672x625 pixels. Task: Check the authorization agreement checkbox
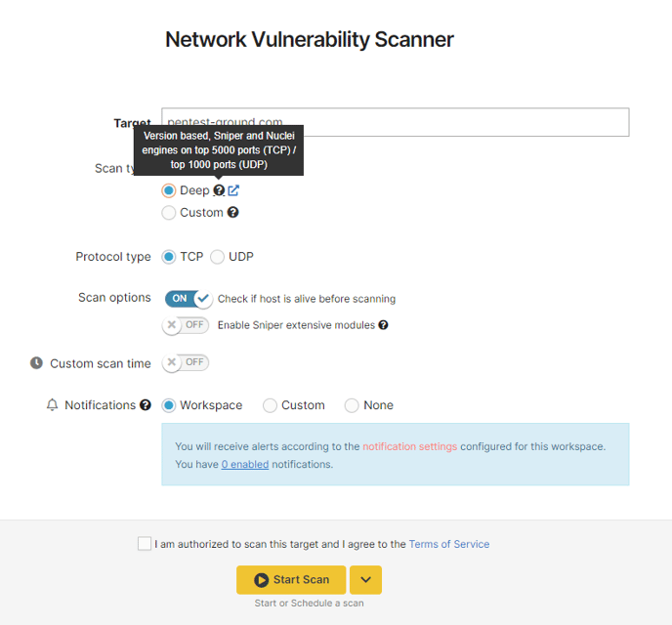[145, 544]
